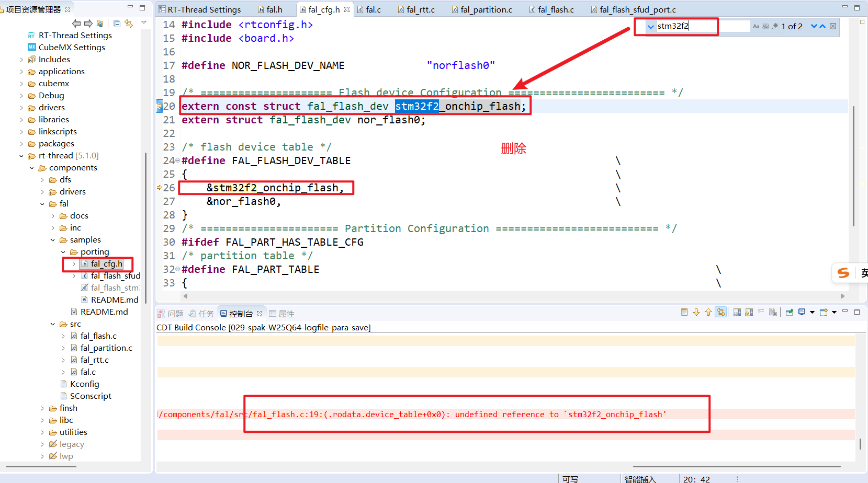Fold the FAL_FLASH_DEV_TABLE define at line 24
Viewport: 868px width, 483px height.
tap(177, 160)
